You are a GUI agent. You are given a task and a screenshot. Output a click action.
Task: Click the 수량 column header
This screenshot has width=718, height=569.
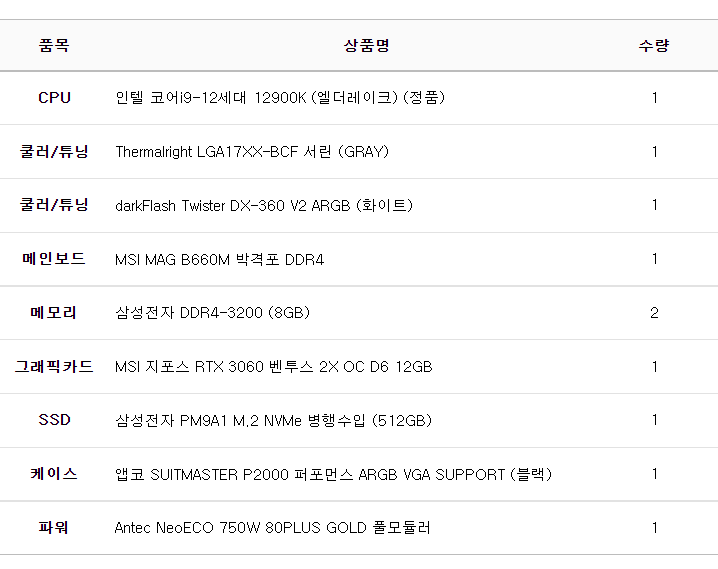pyautogui.click(x=654, y=45)
